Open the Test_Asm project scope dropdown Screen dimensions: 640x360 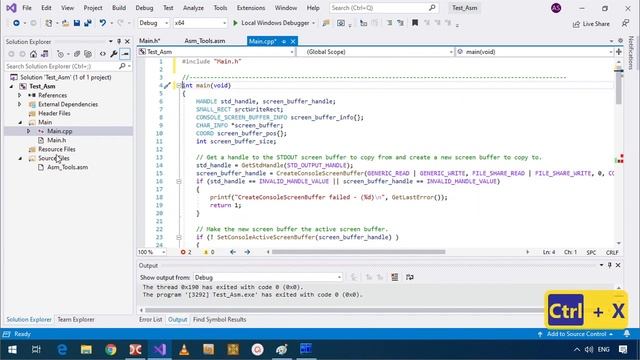point(216,52)
